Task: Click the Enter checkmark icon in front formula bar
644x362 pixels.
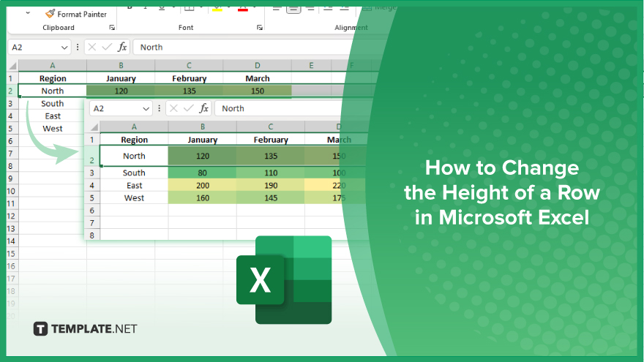Action: coord(189,108)
